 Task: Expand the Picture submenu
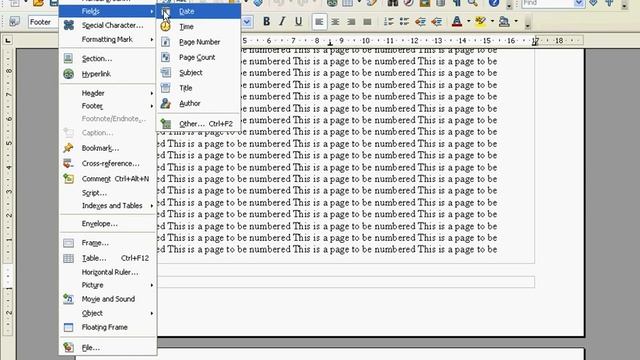click(x=108, y=285)
